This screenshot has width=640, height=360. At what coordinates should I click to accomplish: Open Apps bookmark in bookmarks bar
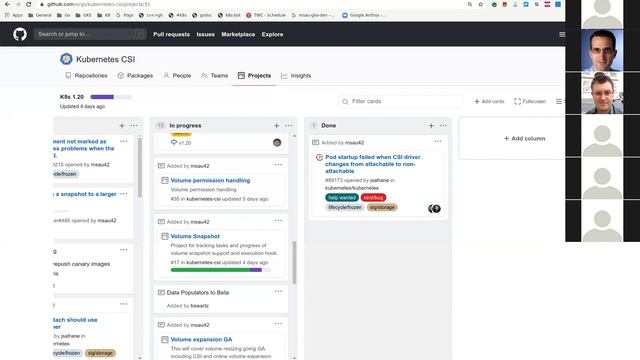14,15
